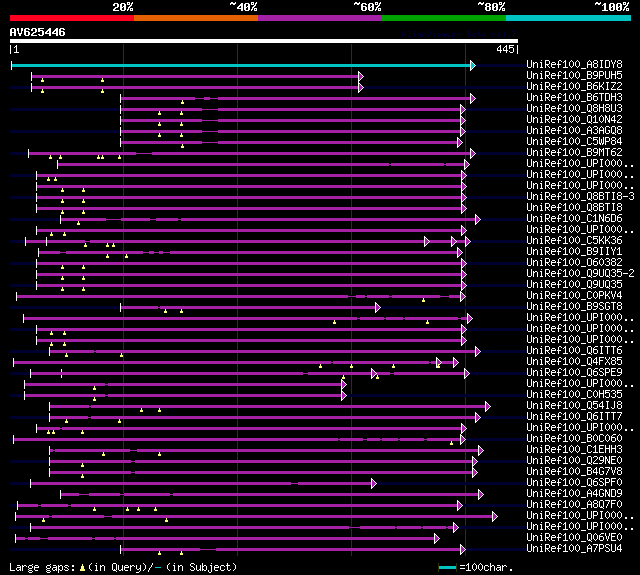Select hit UniRef100_B9SGT8
The image size is (640, 575).
click(574, 307)
